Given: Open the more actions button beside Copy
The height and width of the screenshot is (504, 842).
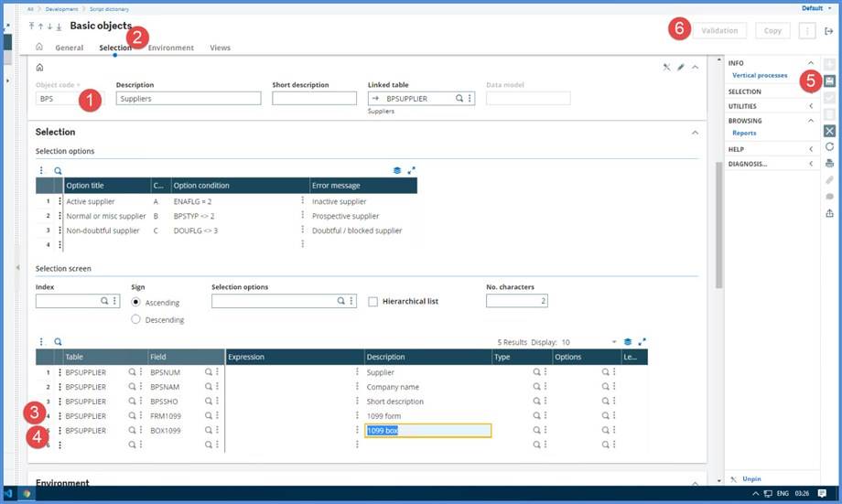Looking at the screenshot, I should coord(806,30).
